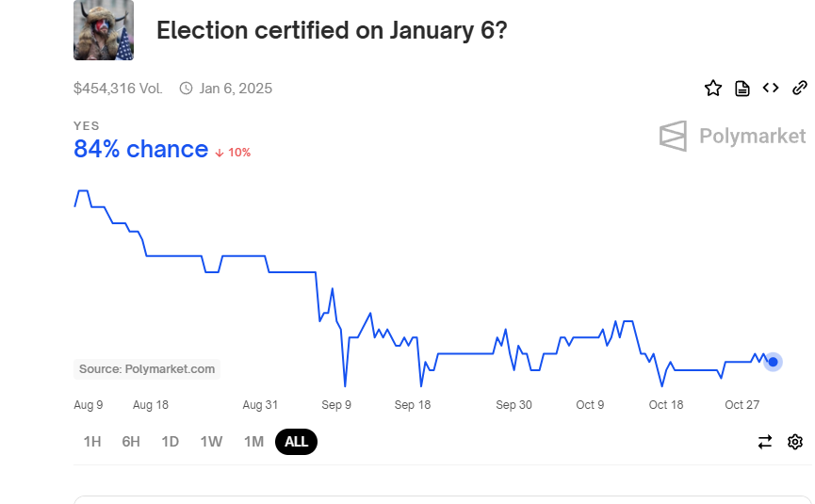Click the market thumbnail image
Viewport: 815px width, 504px height.
pyautogui.click(x=104, y=30)
